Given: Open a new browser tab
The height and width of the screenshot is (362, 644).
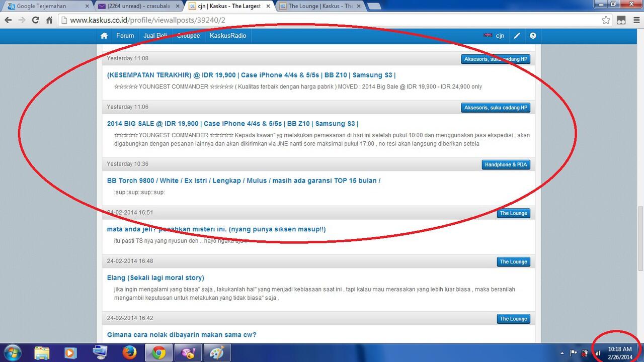Looking at the screenshot, I should coord(374,6).
